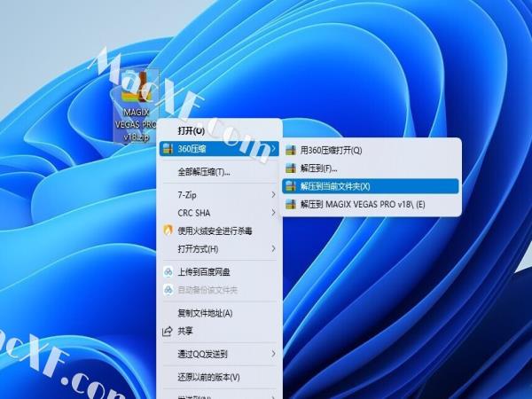
Task: Select the MAGIX VEGAS PRO v18.zip desktop file
Action: click(x=137, y=106)
